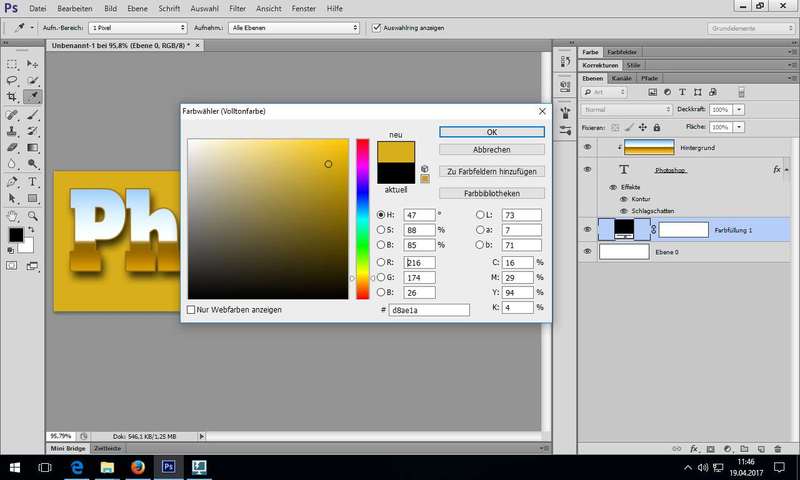The height and width of the screenshot is (480, 800).
Task: Select the S saturation radio button
Action: (x=381, y=230)
